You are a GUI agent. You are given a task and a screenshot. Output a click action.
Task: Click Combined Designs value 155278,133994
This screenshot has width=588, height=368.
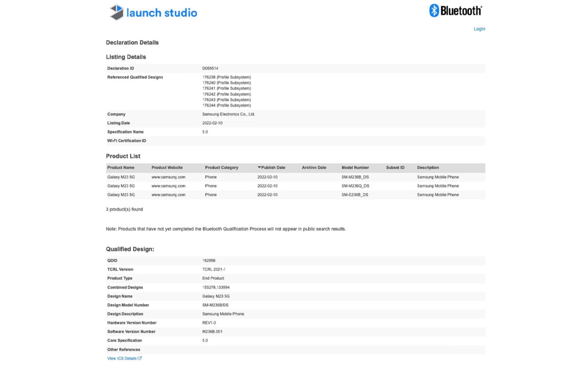coord(216,287)
